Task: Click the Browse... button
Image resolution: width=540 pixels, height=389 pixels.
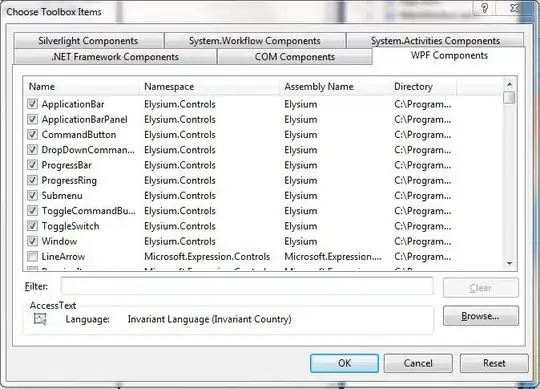Action: pos(480,316)
